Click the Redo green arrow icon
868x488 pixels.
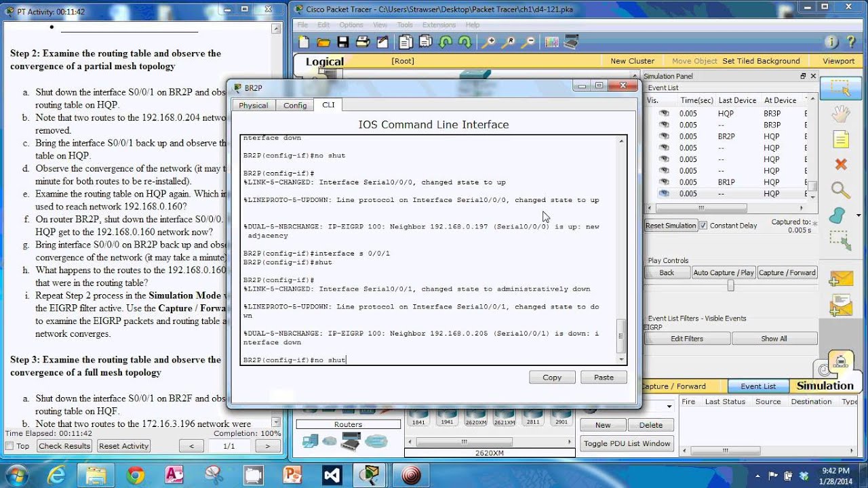465,42
